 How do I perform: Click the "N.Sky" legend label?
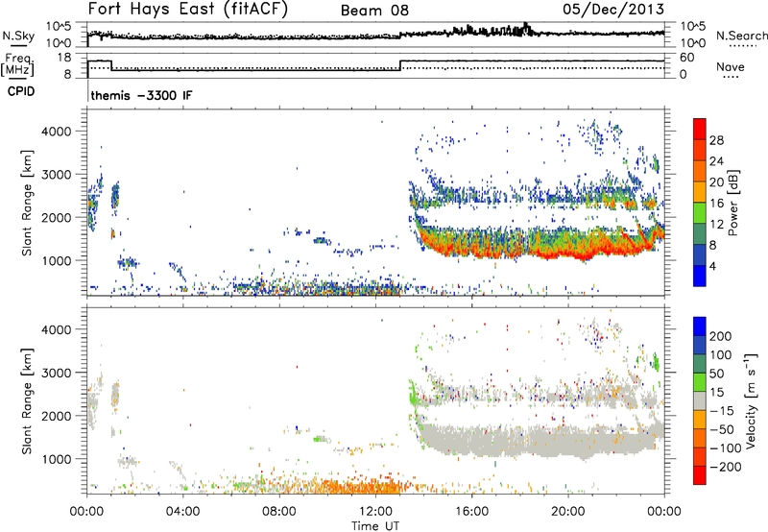pyautogui.click(x=18, y=36)
